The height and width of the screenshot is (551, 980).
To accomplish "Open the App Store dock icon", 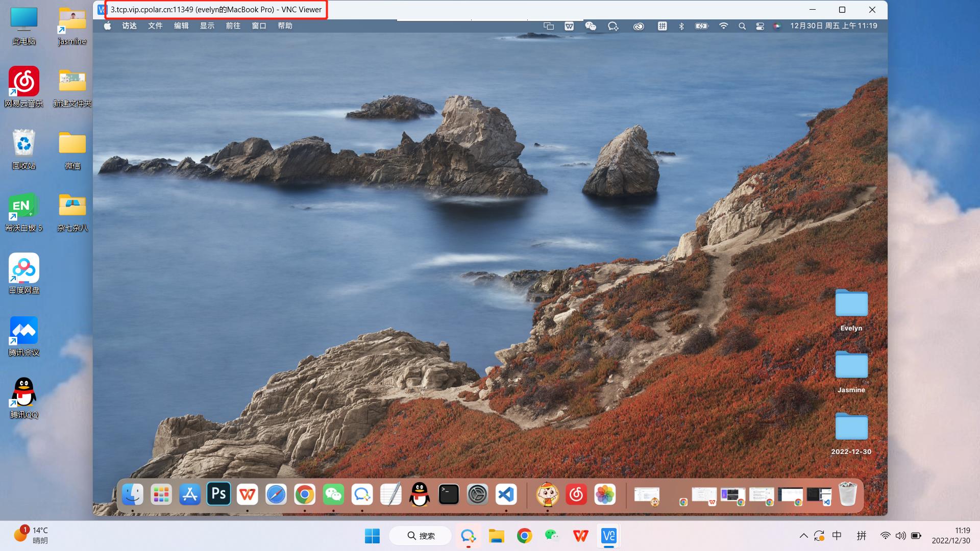I will tap(190, 494).
